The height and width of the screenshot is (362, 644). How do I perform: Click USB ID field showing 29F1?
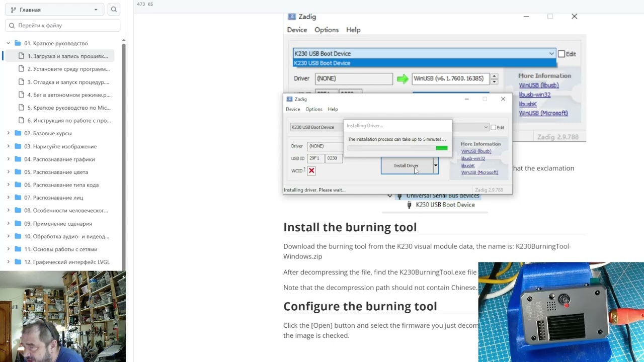click(316, 158)
